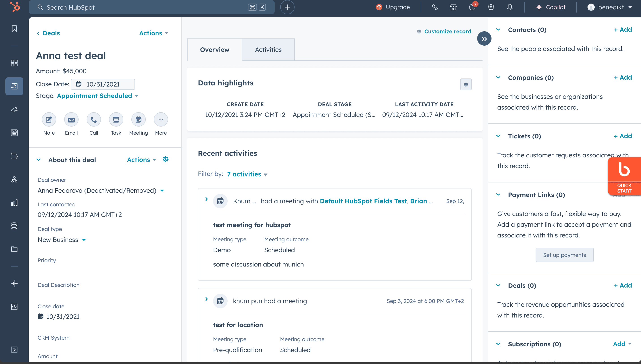Click the plus create button in top bar

point(287,7)
